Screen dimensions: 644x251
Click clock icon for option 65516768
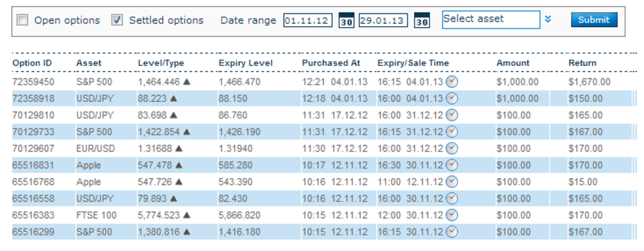tap(452, 182)
